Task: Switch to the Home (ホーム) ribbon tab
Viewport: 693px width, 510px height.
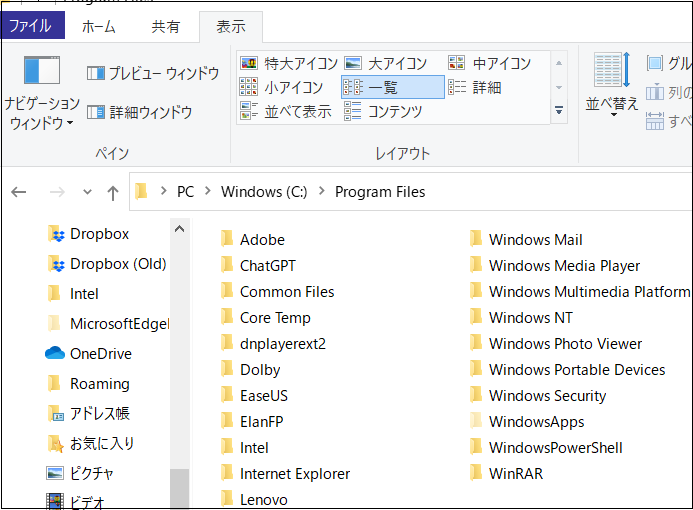Action: [x=98, y=27]
